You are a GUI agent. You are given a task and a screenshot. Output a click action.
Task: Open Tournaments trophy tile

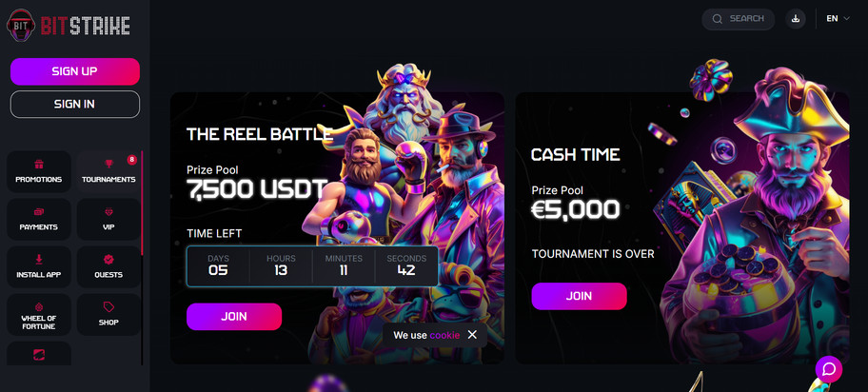(108, 171)
